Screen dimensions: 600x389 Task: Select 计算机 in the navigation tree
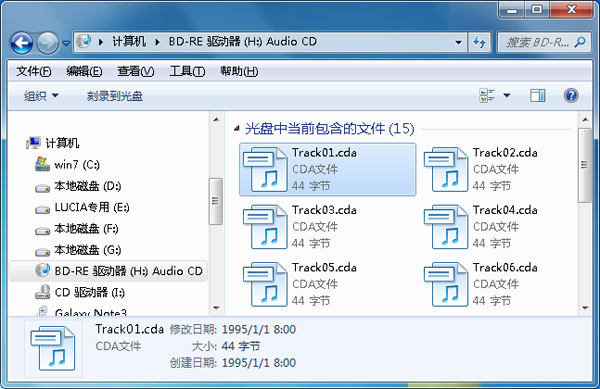pos(62,143)
